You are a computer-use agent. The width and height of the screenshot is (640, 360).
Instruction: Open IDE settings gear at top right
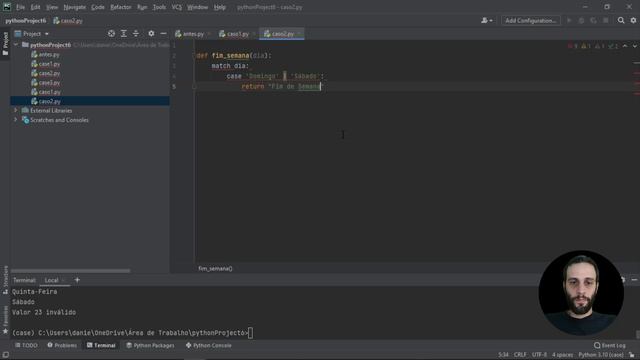point(633,20)
